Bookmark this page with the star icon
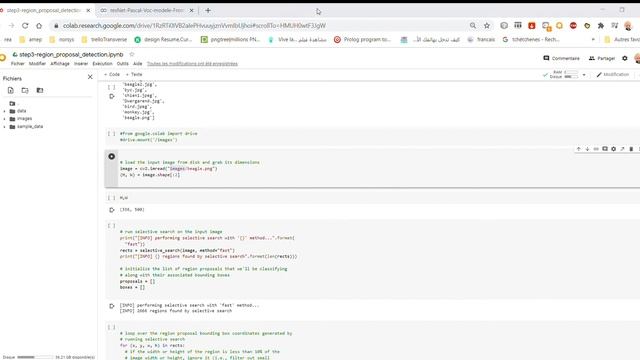640x360 pixels. pos(487,25)
